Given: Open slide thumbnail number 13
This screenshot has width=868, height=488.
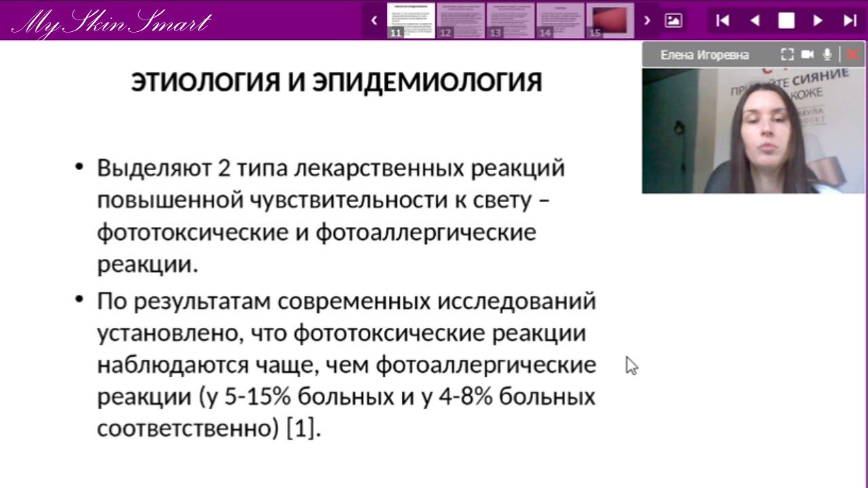Looking at the screenshot, I should coord(511,20).
